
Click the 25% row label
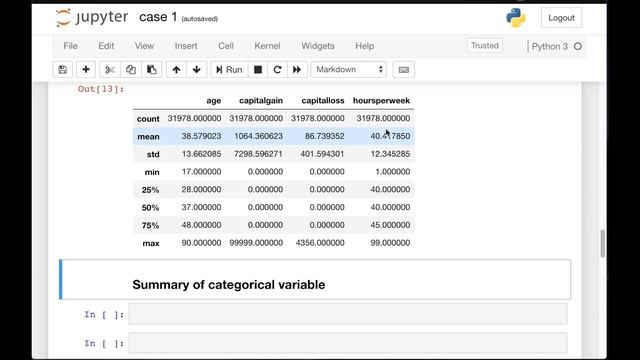[x=150, y=190]
